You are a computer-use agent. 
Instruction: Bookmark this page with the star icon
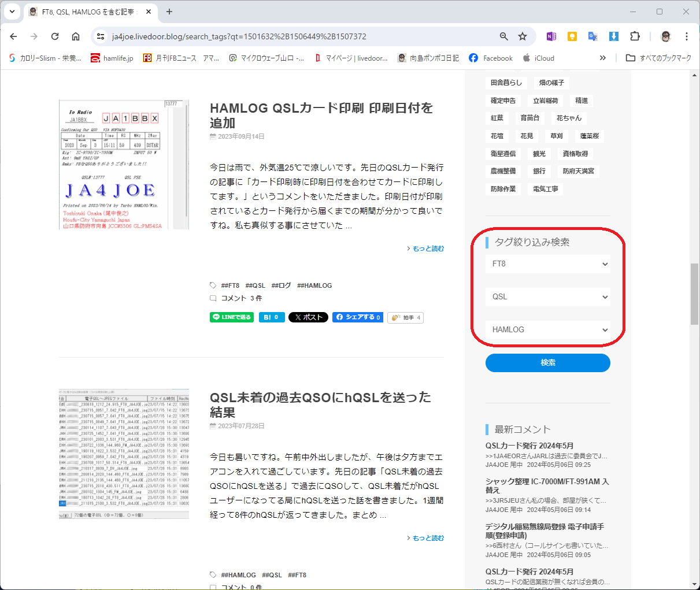tap(523, 36)
